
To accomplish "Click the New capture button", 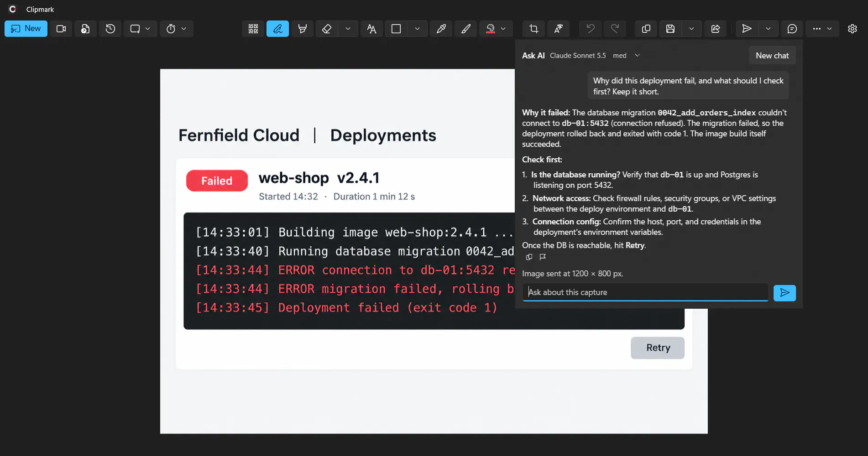I will pos(26,29).
